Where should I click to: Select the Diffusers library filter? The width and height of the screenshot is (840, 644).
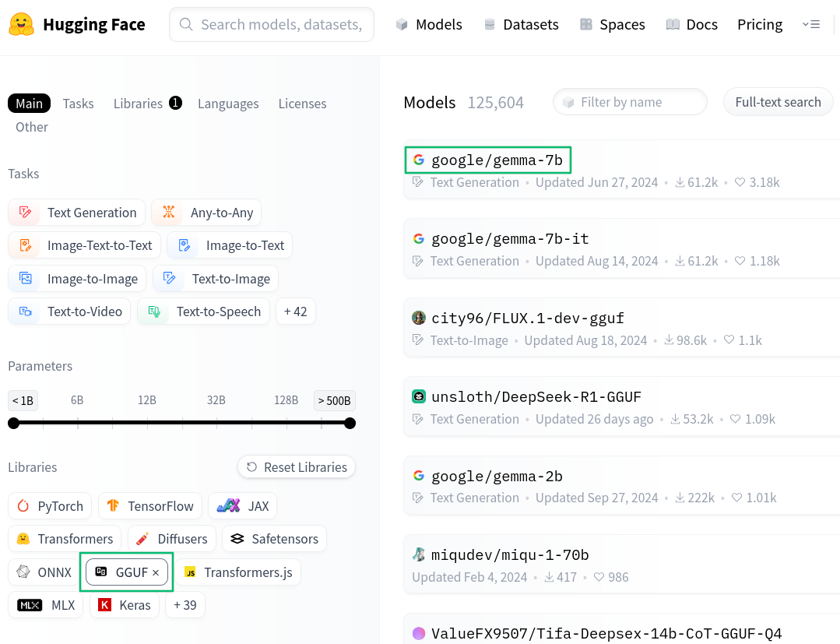coord(172,539)
